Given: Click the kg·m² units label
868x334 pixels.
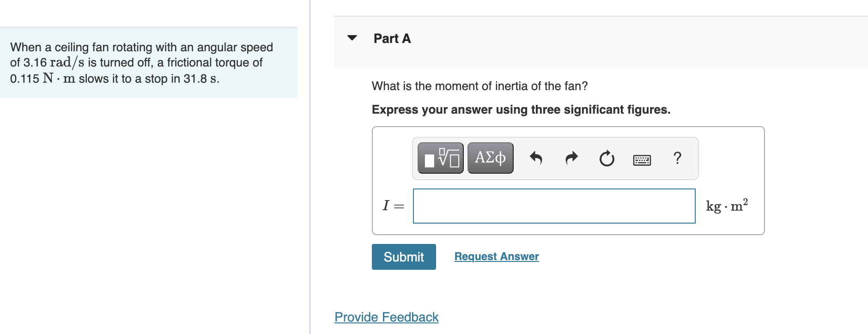Looking at the screenshot, I should [x=727, y=205].
